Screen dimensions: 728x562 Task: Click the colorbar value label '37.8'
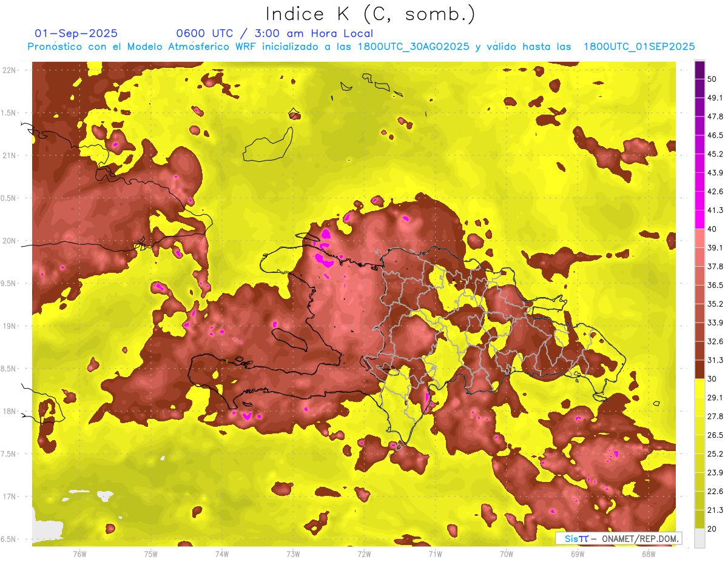[x=715, y=266]
